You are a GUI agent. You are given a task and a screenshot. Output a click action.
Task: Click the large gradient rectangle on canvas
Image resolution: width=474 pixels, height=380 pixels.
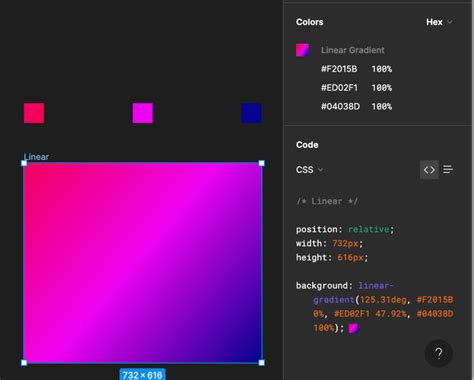point(143,263)
